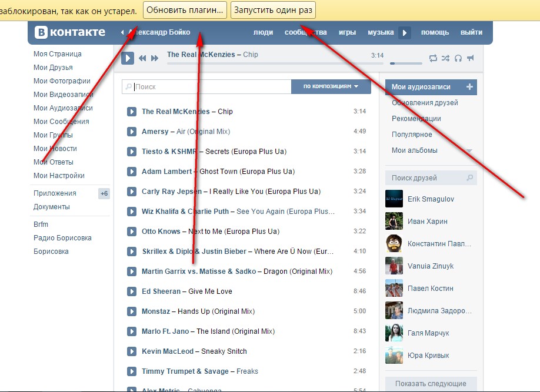Open Константин Павл… avatar thumbnail
Viewport: 540px width, 392px height.
click(394, 243)
